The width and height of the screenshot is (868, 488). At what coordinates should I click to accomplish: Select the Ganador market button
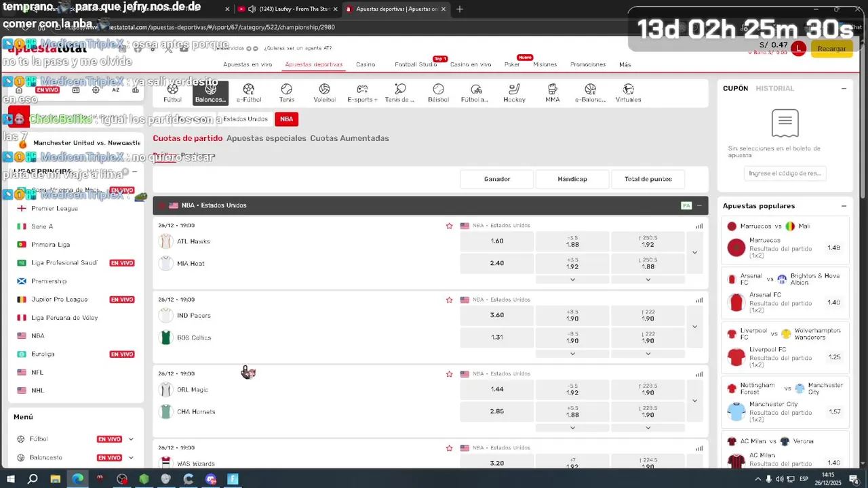tap(497, 179)
